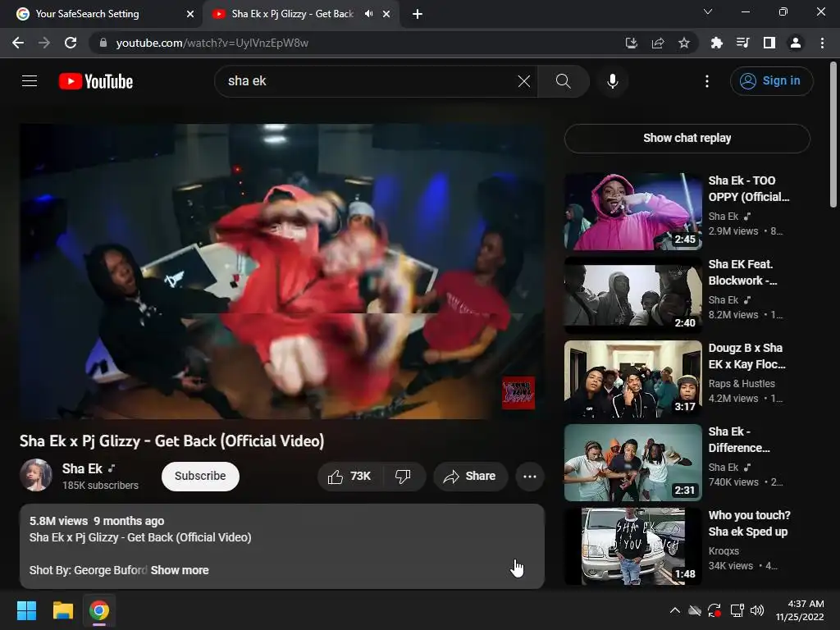This screenshot has width=840, height=630.
Task: Share this page from the address bar
Action: [658, 43]
